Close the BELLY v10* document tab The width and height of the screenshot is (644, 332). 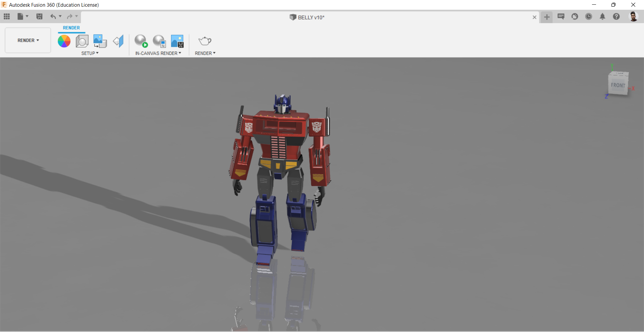pos(534,17)
